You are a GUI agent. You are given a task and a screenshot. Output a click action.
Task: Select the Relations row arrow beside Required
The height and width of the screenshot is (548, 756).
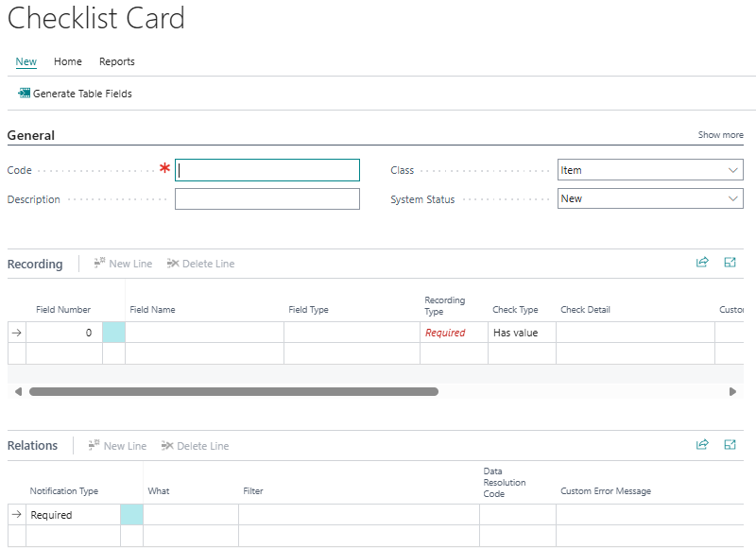17,514
